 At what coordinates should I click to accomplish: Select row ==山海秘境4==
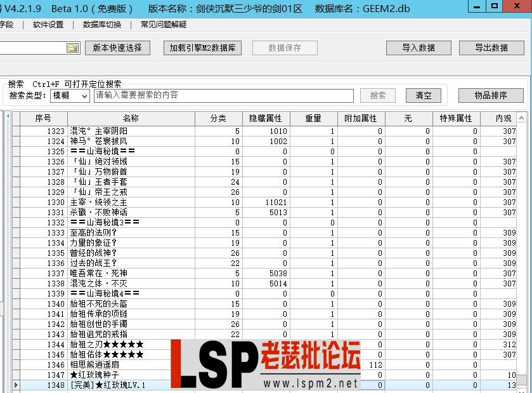point(264,294)
